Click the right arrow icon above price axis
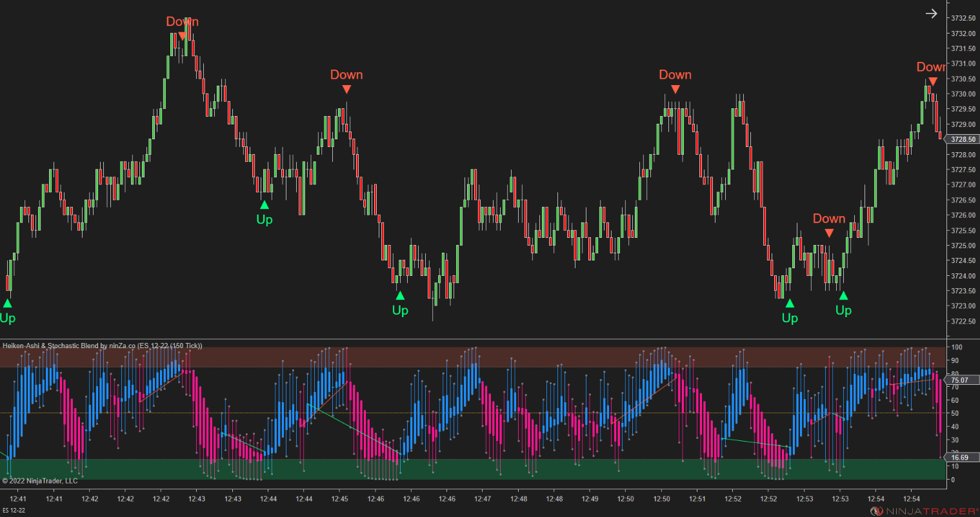 [931, 14]
